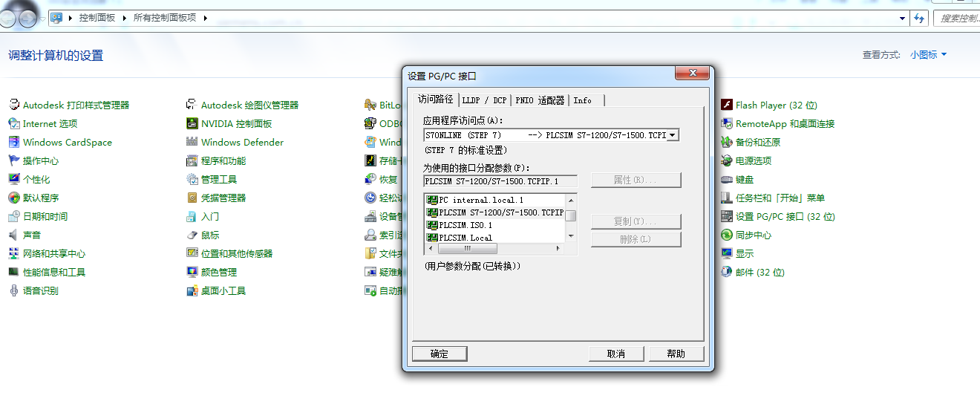Click 复制(Y)... button
The width and height of the screenshot is (980, 413).
tap(636, 221)
